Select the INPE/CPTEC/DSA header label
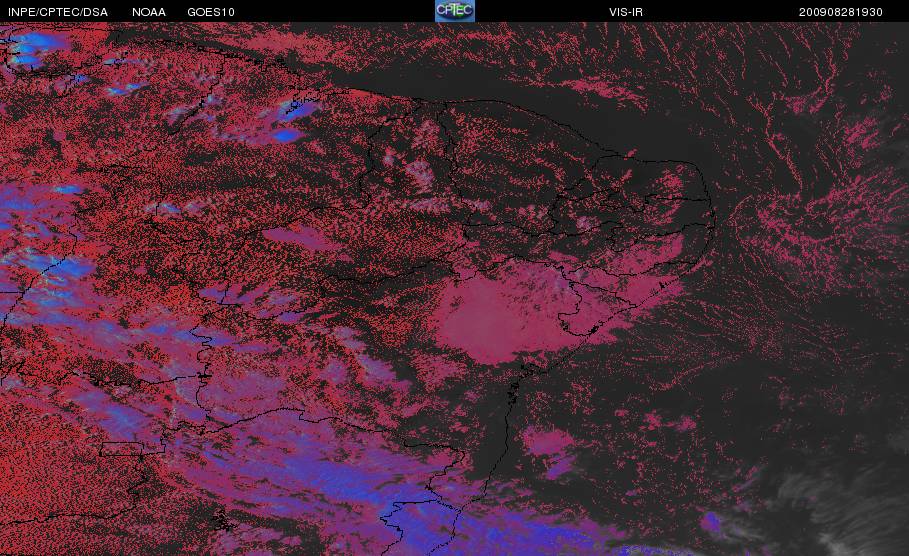Image resolution: width=909 pixels, height=556 pixels. 57,12
